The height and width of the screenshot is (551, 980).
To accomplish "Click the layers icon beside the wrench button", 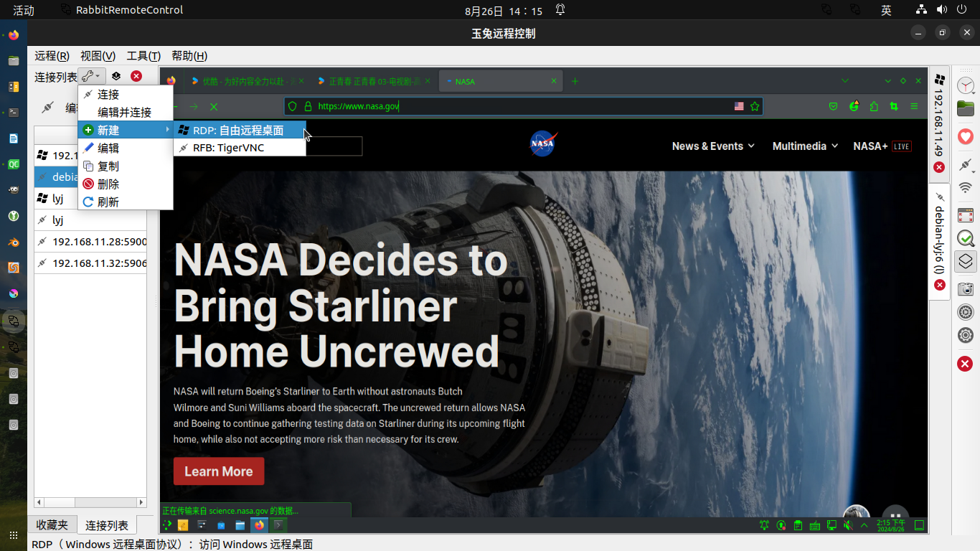I will click(x=116, y=76).
